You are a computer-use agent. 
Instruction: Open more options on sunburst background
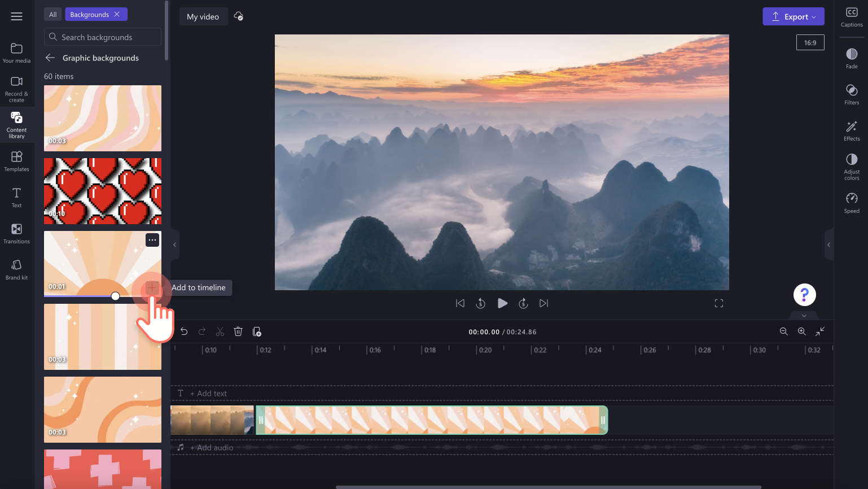[x=152, y=240]
